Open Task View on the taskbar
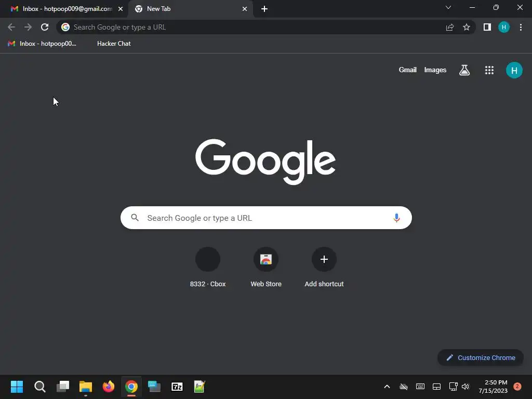The width and height of the screenshot is (532, 399). (x=63, y=387)
